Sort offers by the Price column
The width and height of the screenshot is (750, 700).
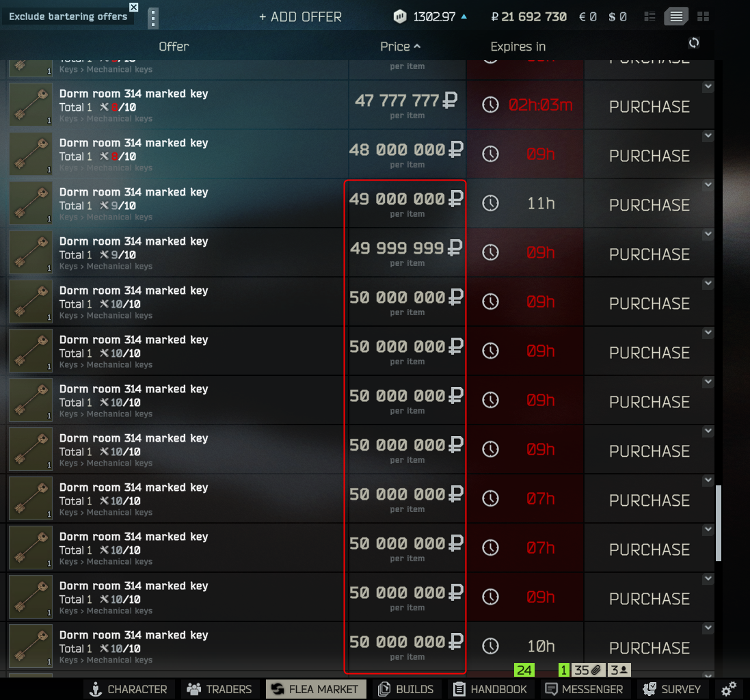[401, 46]
